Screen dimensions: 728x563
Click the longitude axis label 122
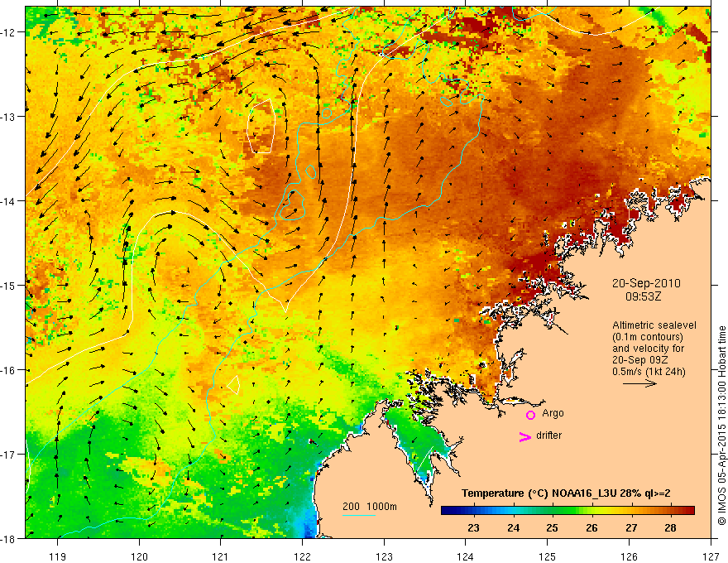click(302, 556)
